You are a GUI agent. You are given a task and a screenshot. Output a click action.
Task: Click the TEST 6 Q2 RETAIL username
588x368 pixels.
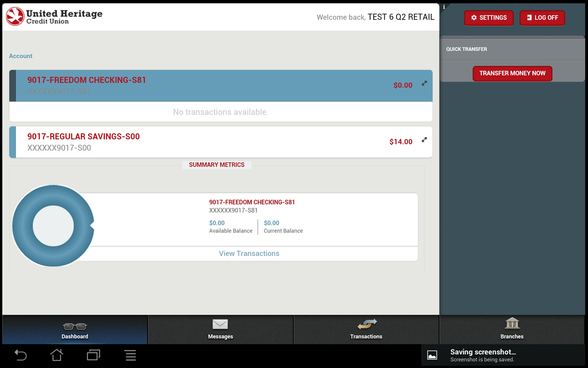click(401, 17)
